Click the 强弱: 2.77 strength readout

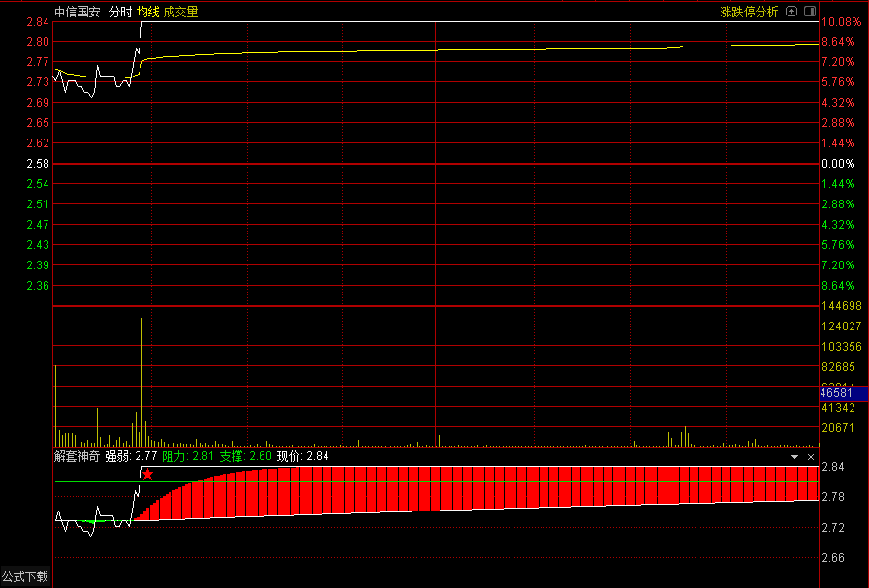coord(131,456)
